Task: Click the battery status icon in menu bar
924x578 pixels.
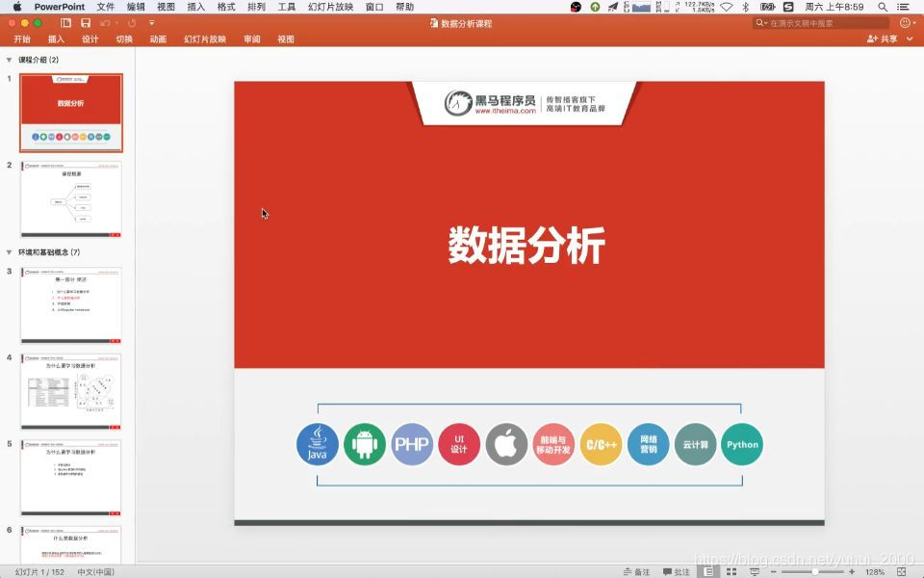Action: click(767, 7)
